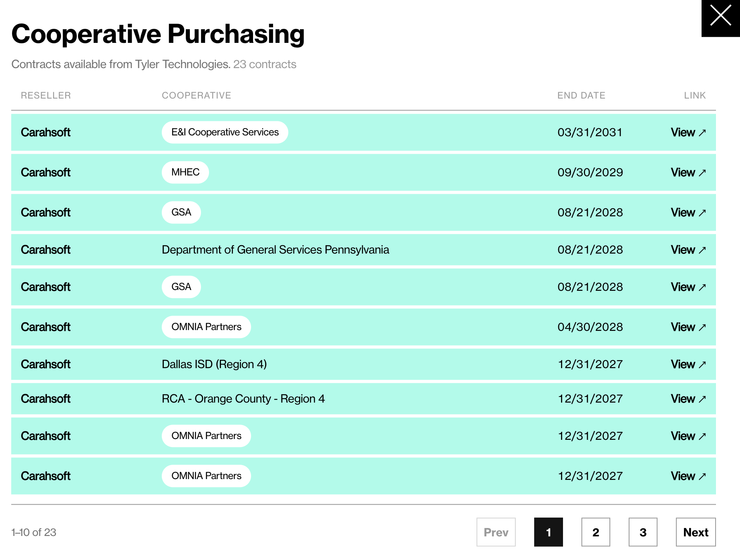Open View link for Department of General Services Pennsylvania
The image size is (740, 560).
(688, 250)
